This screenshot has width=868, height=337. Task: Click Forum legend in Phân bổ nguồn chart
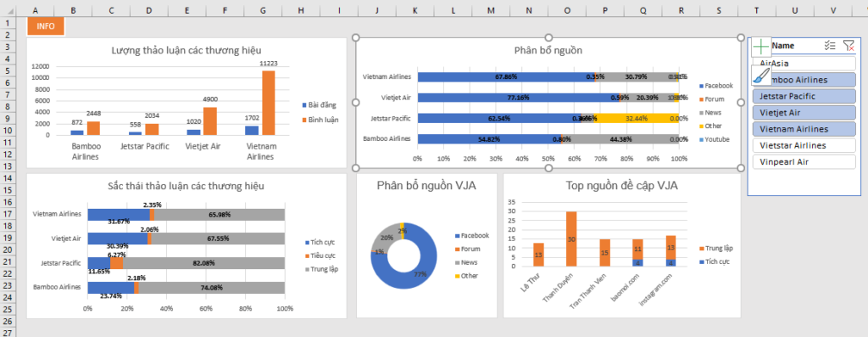[711, 99]
